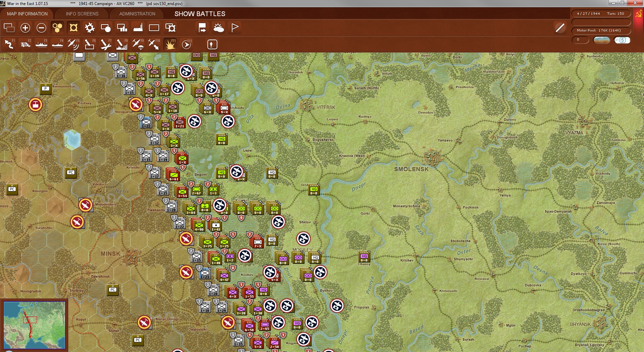
Task: Select the F10 air transfer mode
Action: 154,44
